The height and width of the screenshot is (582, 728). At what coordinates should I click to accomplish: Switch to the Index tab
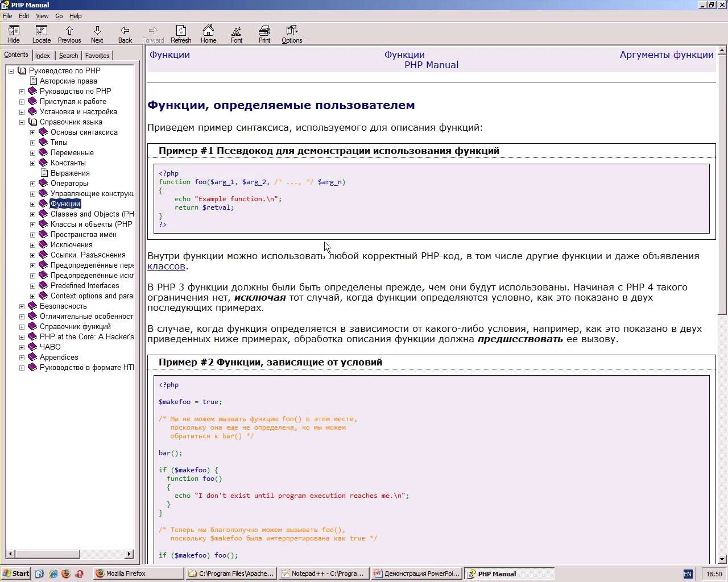43,56
